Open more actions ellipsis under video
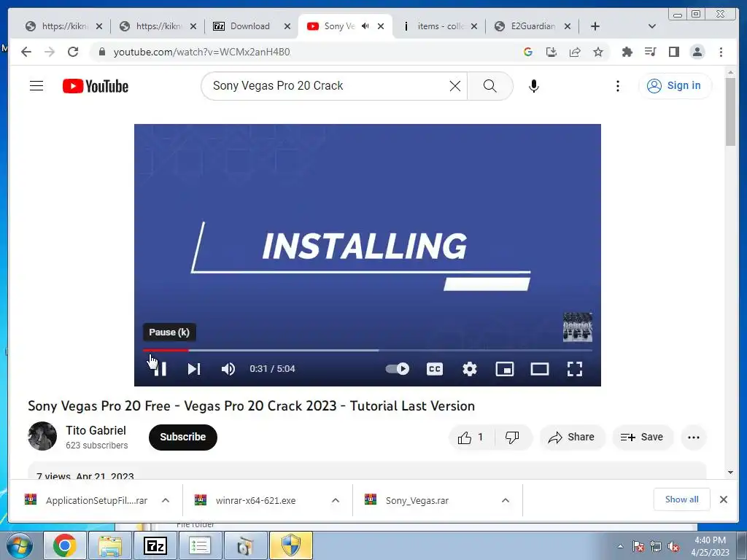The height and width of the screenshot is (560, 747). pyautogui.click(x=694, y=437)
